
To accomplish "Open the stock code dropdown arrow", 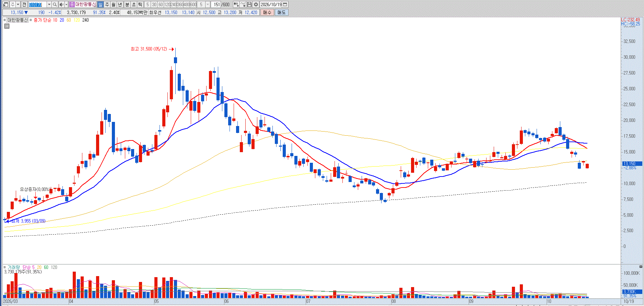I will (x=49, y=4).
